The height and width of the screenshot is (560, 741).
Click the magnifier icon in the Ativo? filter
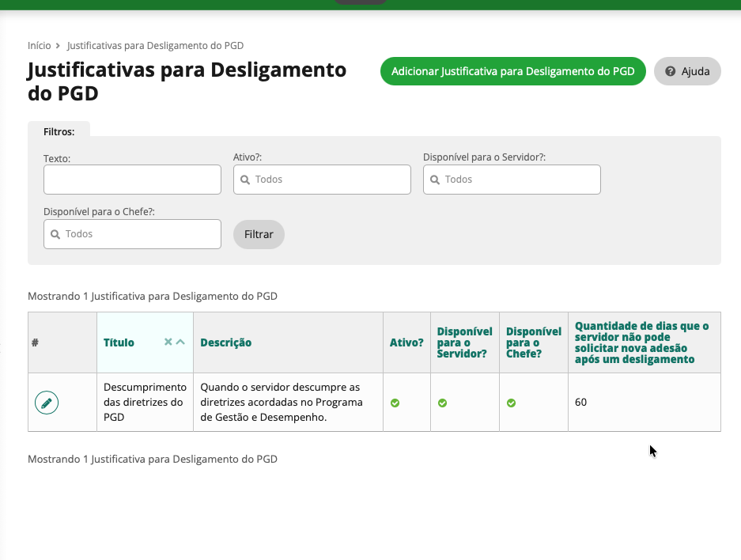coord(245,180)
